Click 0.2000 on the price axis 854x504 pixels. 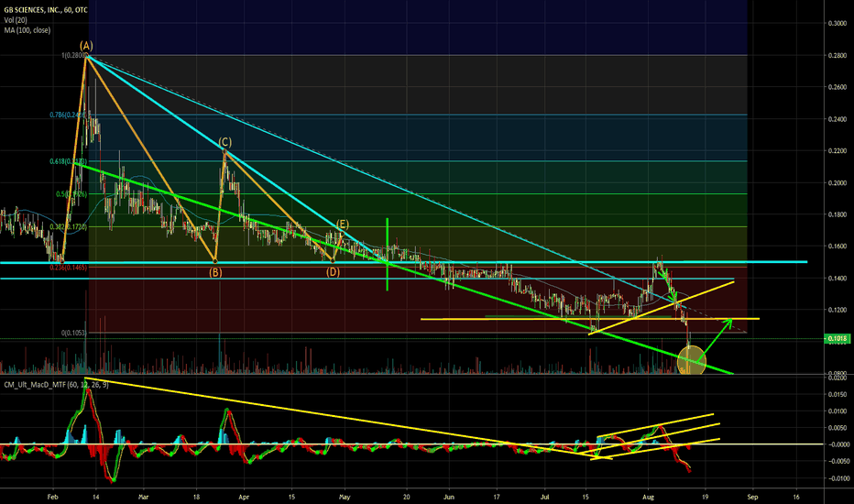838,183
